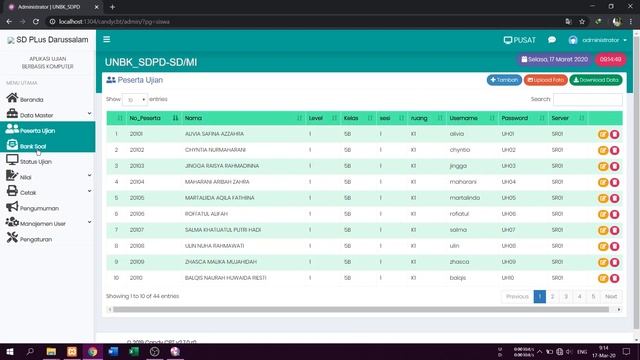The height and width of the screenshot is (360, 640).
Task: Click username cell 'maharani'
Action: coord(463,182)
